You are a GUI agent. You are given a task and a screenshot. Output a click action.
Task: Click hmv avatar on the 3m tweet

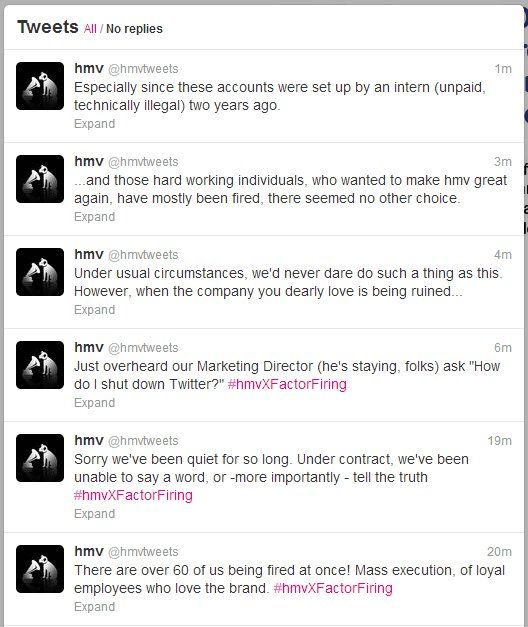coord(40,179)
